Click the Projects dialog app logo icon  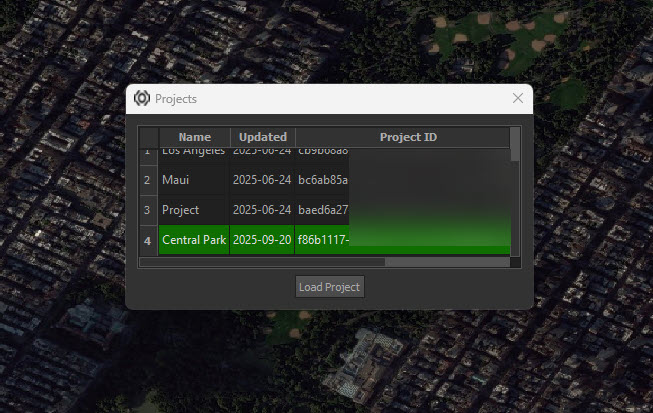point(142,99)
